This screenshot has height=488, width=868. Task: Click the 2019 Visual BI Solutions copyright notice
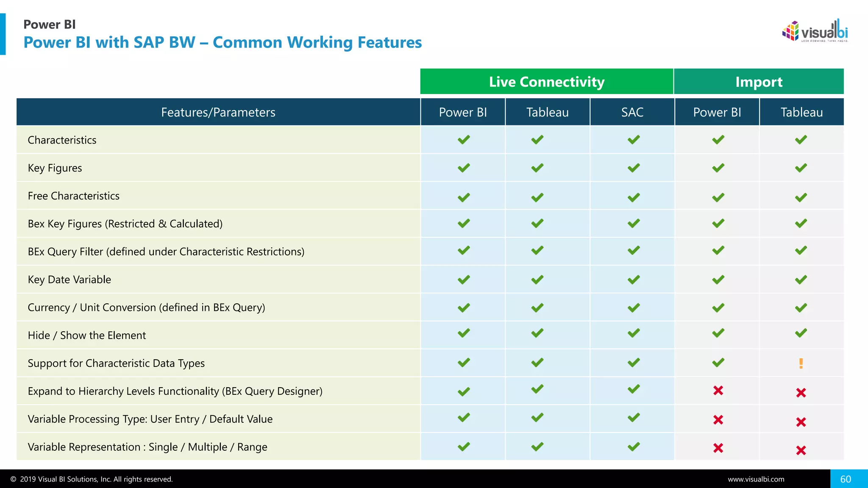92,479
